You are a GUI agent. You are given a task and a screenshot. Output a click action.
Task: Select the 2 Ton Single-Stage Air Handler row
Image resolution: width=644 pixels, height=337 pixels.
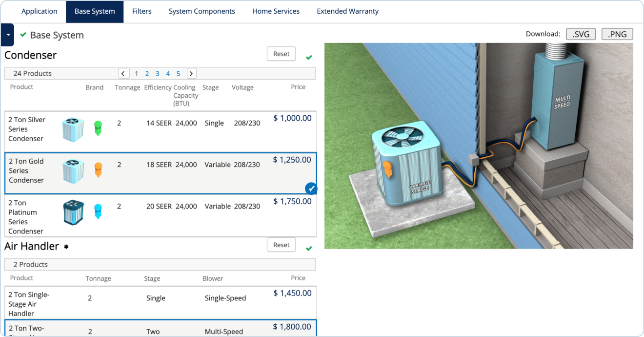point(160,303)
